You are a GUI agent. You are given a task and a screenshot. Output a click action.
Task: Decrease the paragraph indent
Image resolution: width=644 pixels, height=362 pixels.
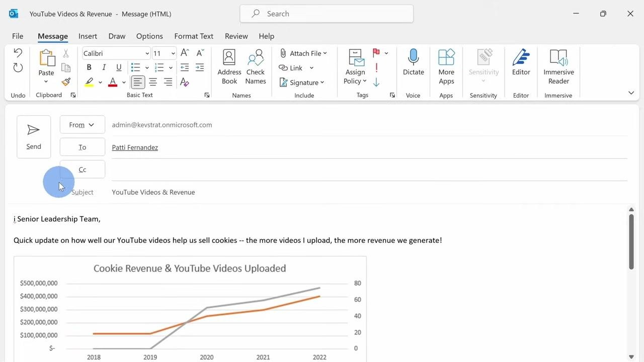[x=185, y=67]
